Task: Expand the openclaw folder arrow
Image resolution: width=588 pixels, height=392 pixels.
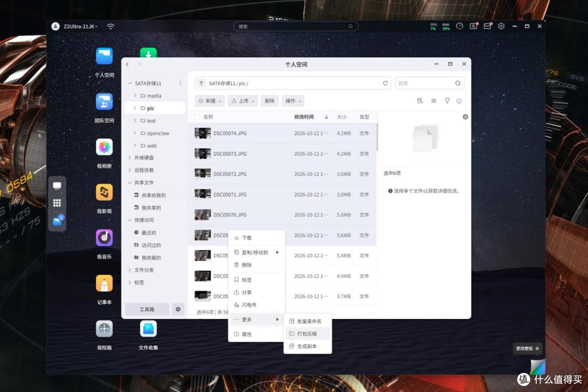Action: point(134,133)
